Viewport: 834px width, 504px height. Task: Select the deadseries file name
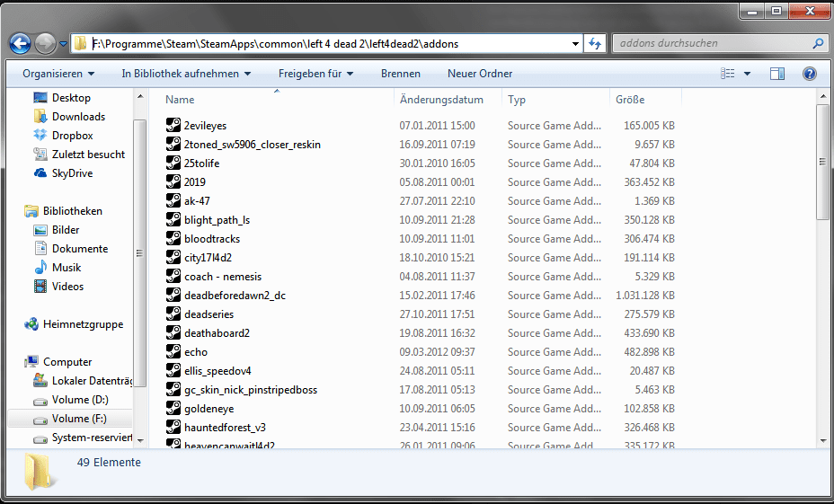point(209,314)
